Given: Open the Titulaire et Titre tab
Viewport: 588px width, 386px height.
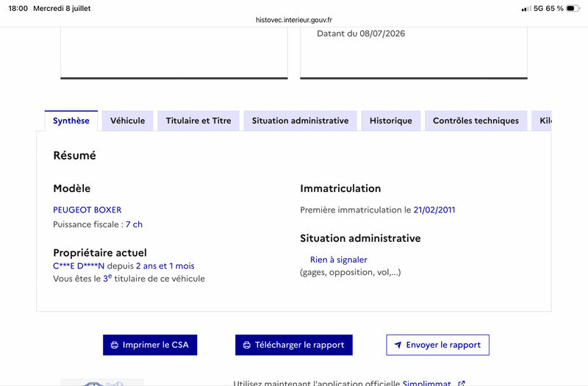Looking at the screenshot, I should (198, 121).
